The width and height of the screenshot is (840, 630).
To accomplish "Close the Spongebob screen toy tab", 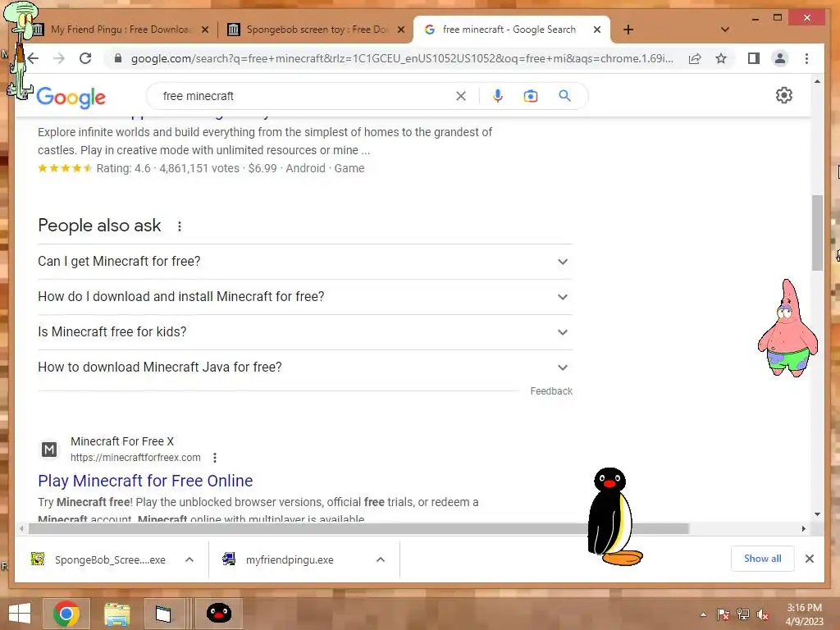I will 400,30.
